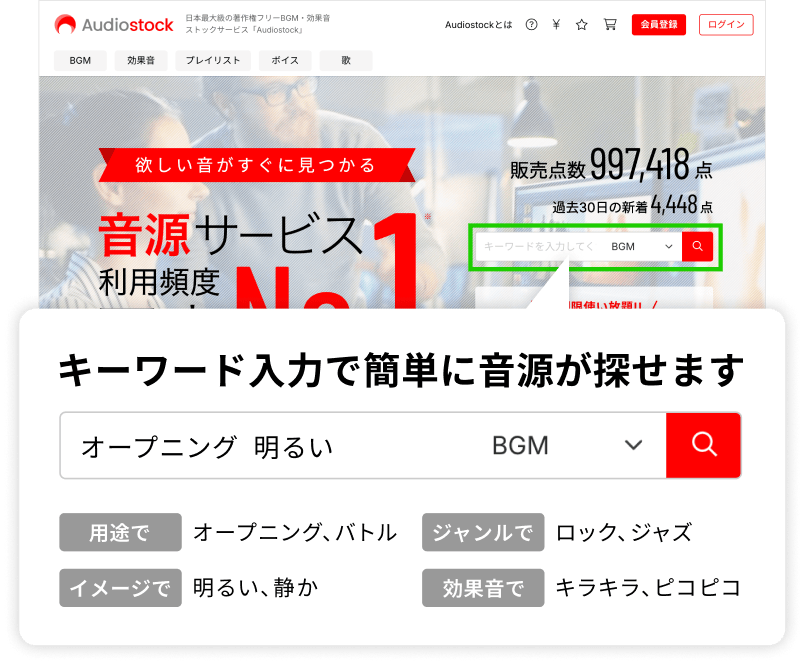The height and width of the screenshot is (663, 801).
Task: Expand the large BGM category dropdown
Action: click(x=568, y=445)
